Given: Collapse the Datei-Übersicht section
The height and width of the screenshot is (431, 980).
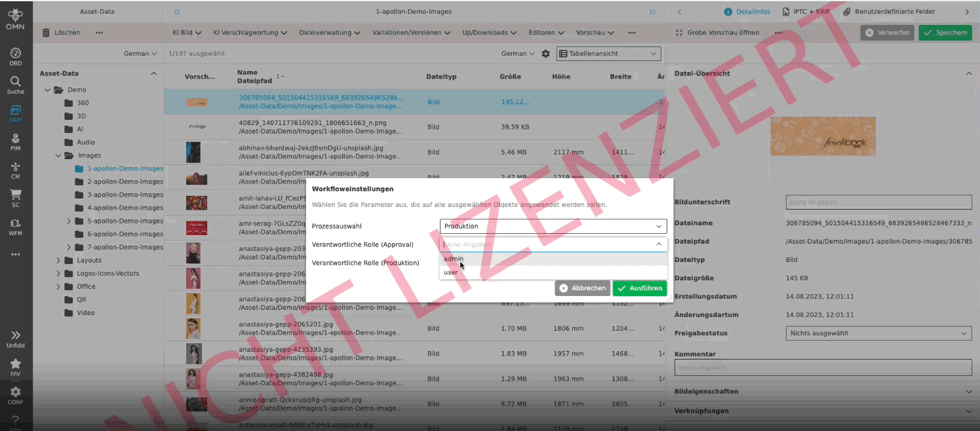Looking at the screenshot, I should (969, 73).
